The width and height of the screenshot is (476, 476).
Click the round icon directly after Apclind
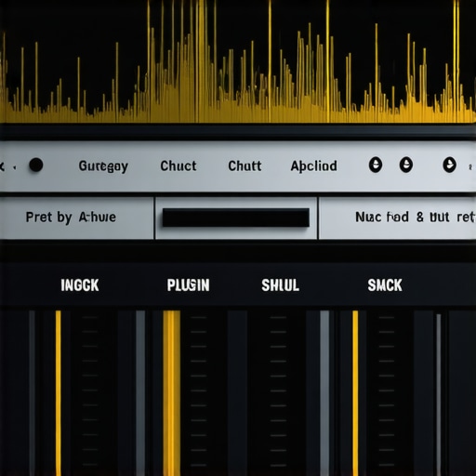[376, 165]
